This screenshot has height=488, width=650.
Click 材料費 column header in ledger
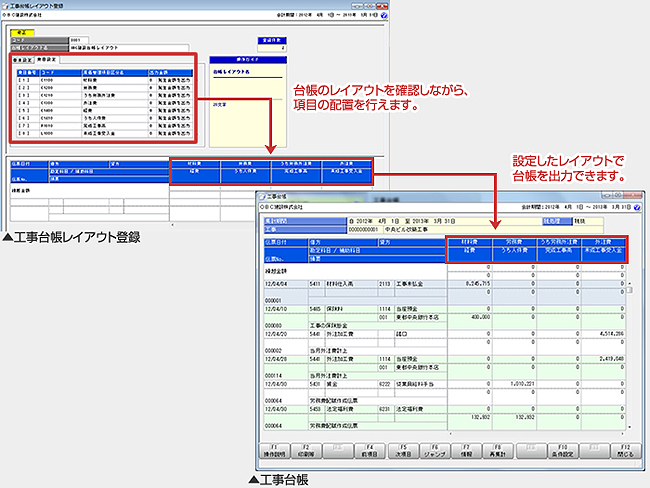click(470, 242)
